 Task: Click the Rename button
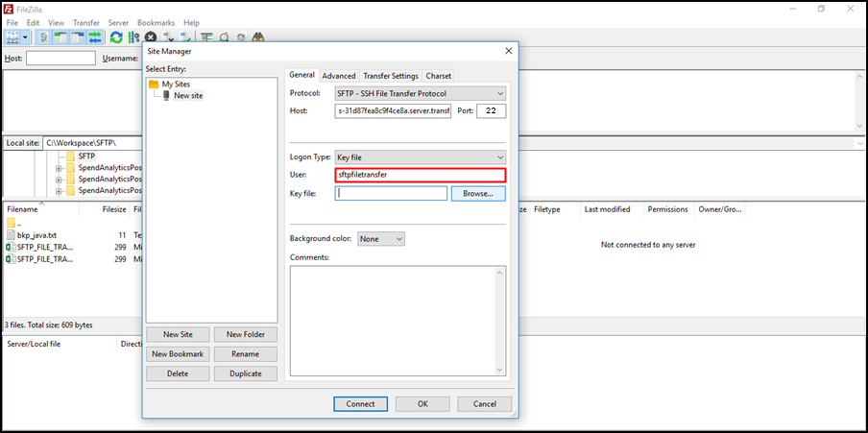click(x=246, y=354)
